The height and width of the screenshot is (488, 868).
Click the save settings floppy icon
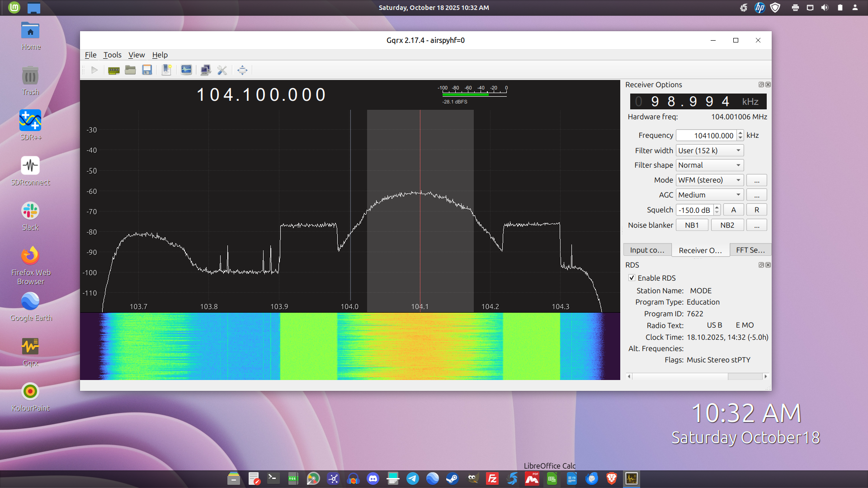pos(147,70)
